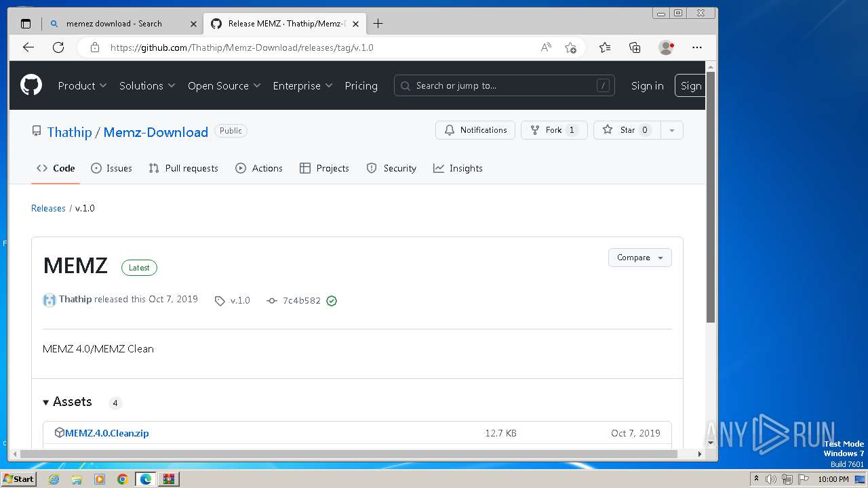Image resolution: width=868 pixels, height=488 pixels.
Task: Switch to the Security tab
Action: click(391, 168)
